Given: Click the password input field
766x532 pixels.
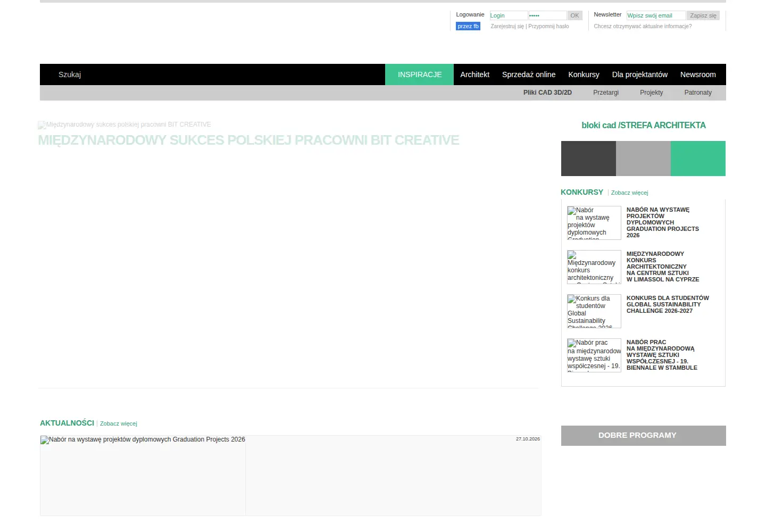Looking at the screenshot, I should pos(547,15).
